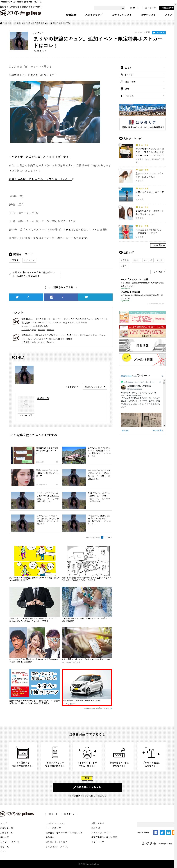Click the 対談 tag

point(159,260)
